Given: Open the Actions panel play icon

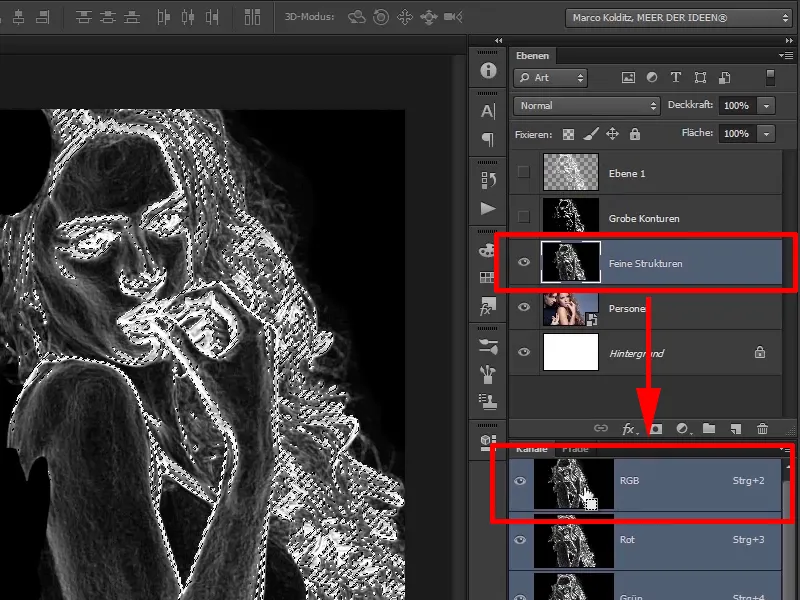Looking at the screenshot, I should click(x=488, y=208).
